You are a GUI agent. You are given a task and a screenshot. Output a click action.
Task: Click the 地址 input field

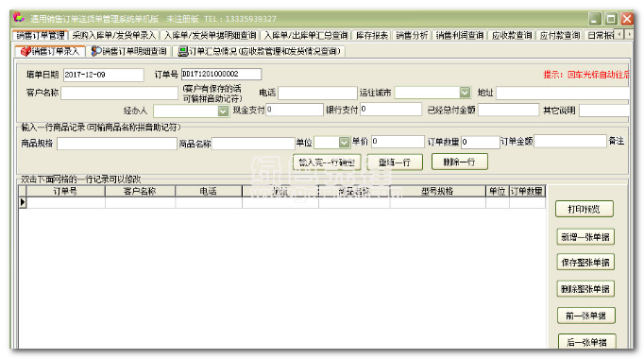coord(563,93)
